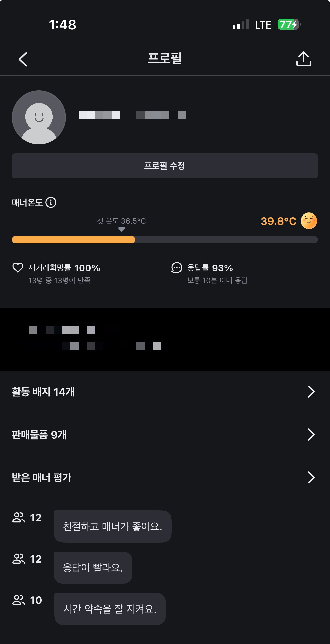Tap people icon next to 친절하고 매너가 좋아요
330x644 pixels.
click(19, 518)
